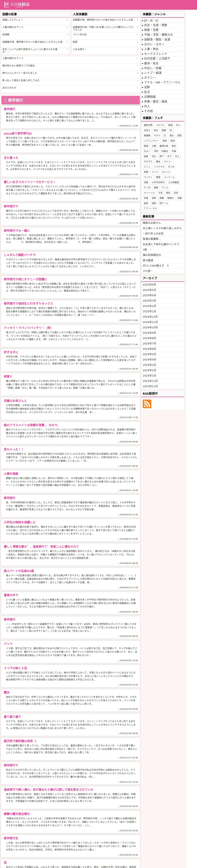The height and width of the screenshot is (868, 197).
Task: Click the 温泉 tag
Action: [x=165, y=141]
